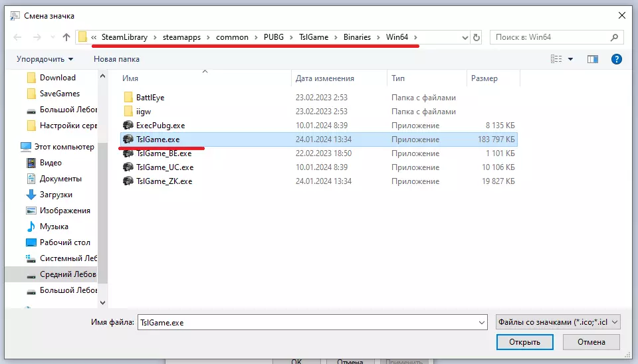The width and height of the screenshot is (638, 364).
Task: Sort by Имя column header
Action: click(130, 78)
